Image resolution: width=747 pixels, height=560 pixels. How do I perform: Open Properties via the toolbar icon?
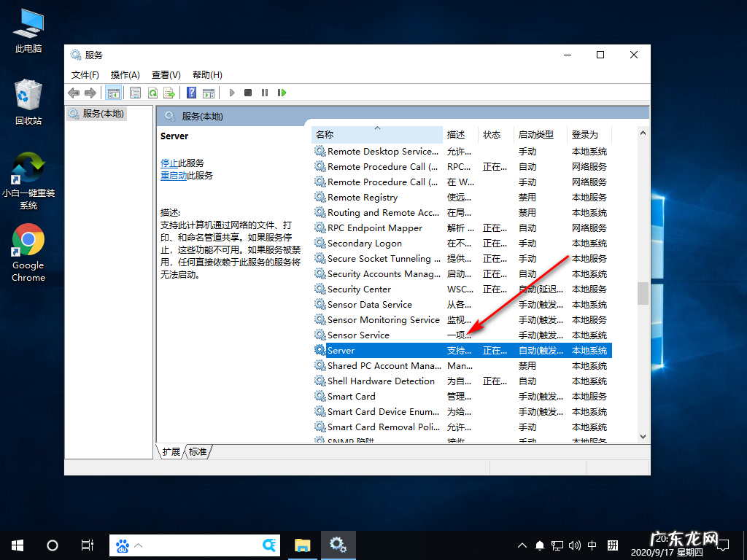click(x=135, y=93)
